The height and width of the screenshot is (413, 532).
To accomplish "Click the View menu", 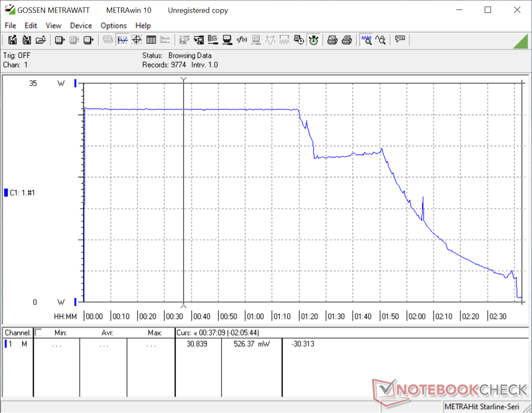I will (x=53, y=26).
